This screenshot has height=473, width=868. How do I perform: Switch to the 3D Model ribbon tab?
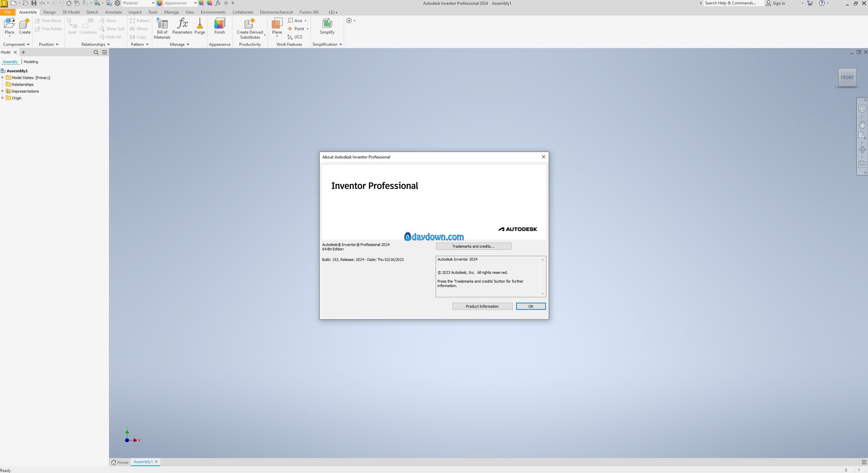click(71, 12)
